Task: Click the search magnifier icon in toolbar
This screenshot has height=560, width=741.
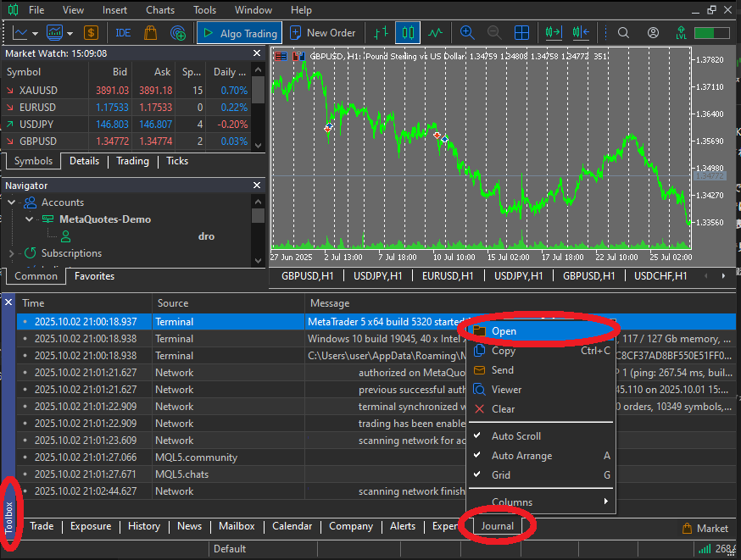Action: [623, 33]
